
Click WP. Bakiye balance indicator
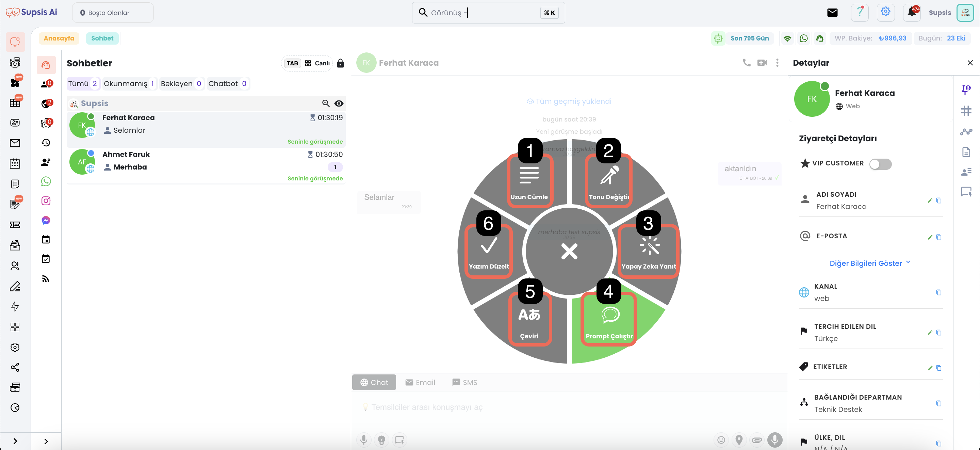coord(870,38)
